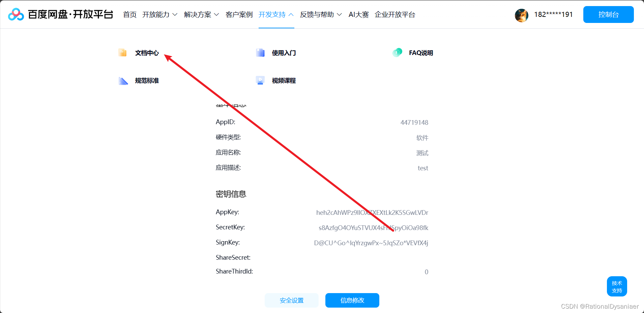Click the 应用名称 value 测试
Viewport: 644px width, 313px height.
coord(422,153)
